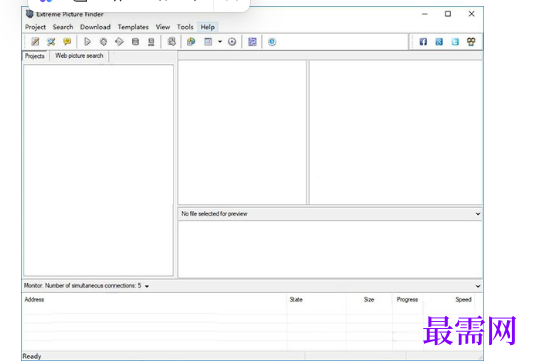
Task: Expand the file preview panel chevron
Action: [x=478, y=214]
